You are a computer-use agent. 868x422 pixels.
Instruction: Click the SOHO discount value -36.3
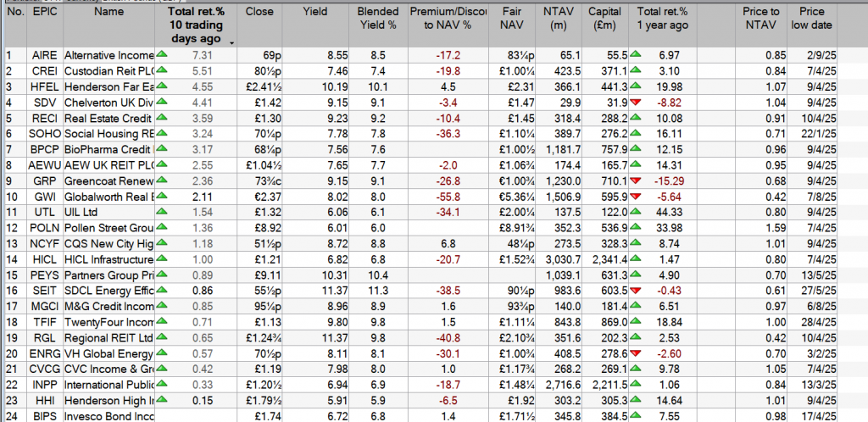pyautogui.click(x=448, y=134)
